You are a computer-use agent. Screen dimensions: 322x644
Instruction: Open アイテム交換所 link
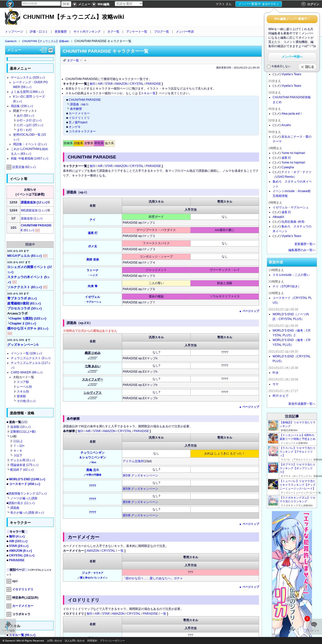[133, 461]
